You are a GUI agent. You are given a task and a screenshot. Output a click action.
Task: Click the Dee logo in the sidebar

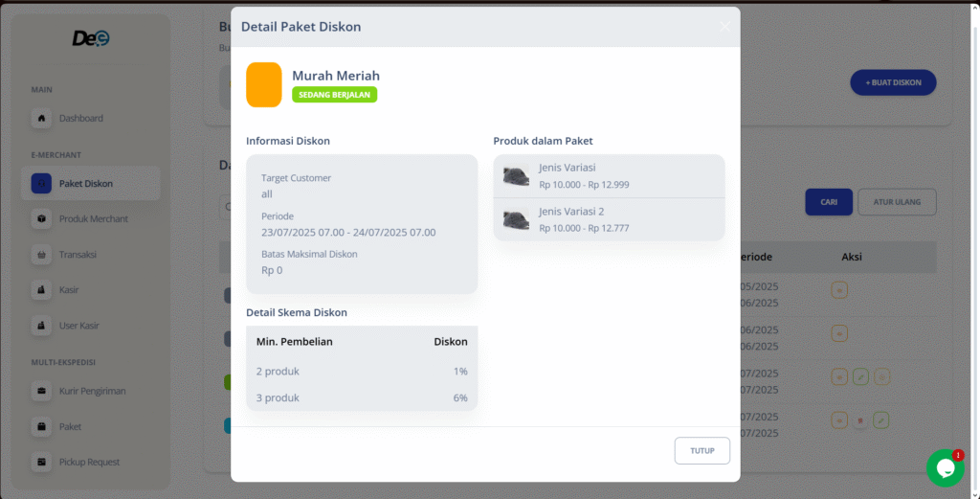point(91,38)
